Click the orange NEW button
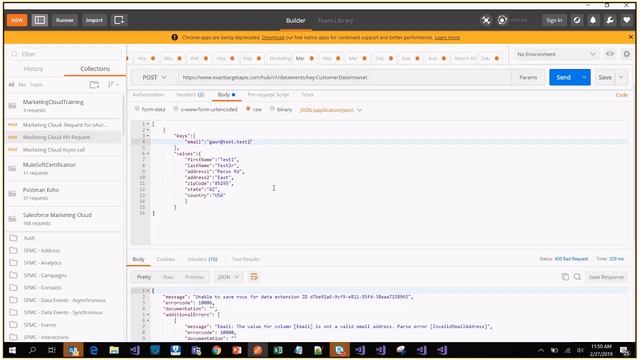The height and width of the screenshot is (360, 640). 17,20
